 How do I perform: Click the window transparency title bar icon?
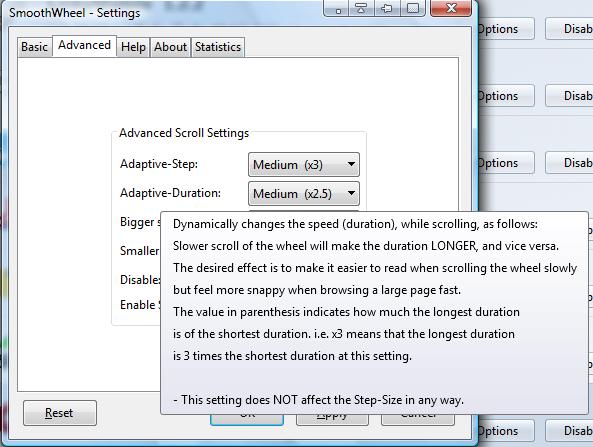[x=413, y=8]
